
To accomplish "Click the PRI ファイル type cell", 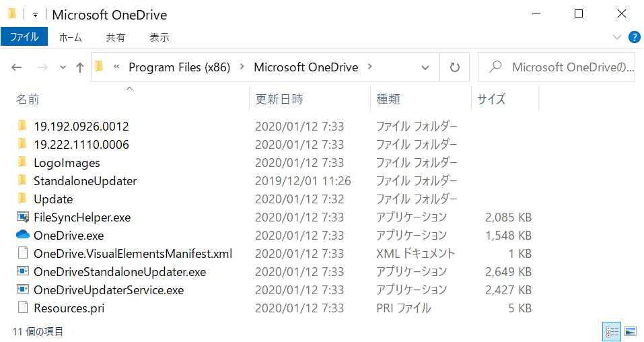I will [x=404, y=308].
